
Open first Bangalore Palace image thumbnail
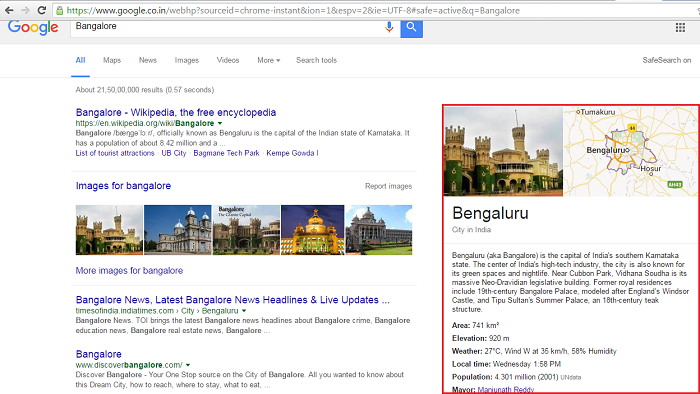[109, 230]
